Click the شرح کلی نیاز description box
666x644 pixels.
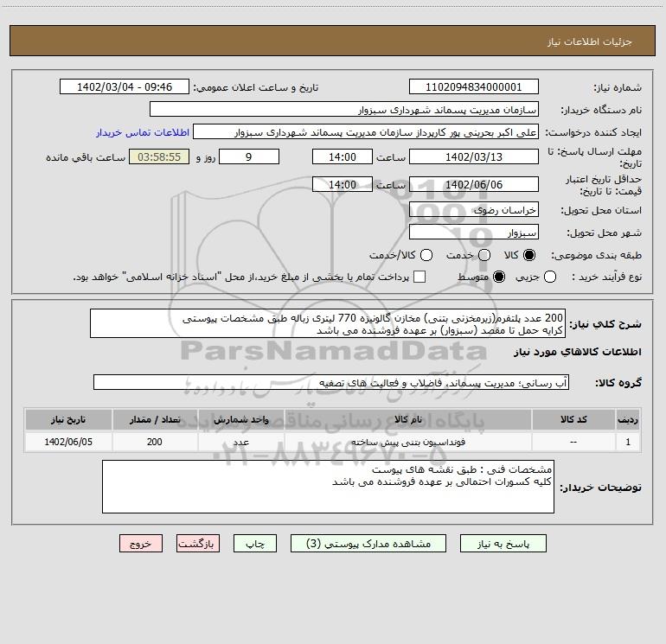[x=328, y=323]
